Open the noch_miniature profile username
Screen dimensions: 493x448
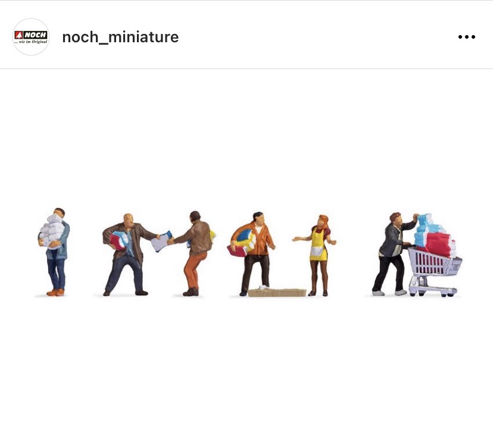point(120,37)
